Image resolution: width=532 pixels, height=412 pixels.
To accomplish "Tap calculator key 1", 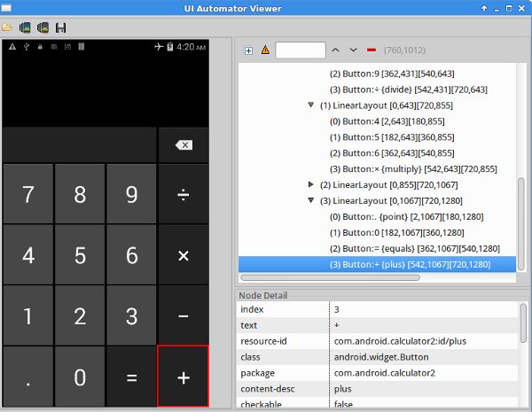I will pos(28,315).
